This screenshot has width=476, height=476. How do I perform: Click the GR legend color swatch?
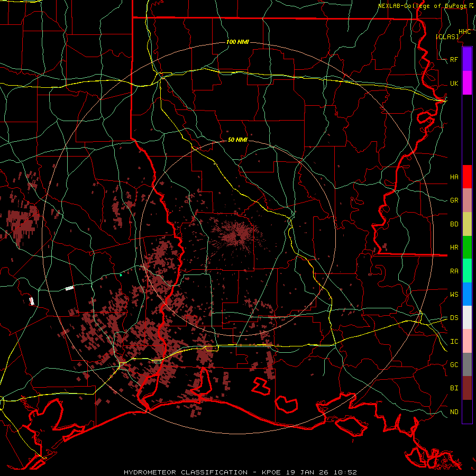467,200
